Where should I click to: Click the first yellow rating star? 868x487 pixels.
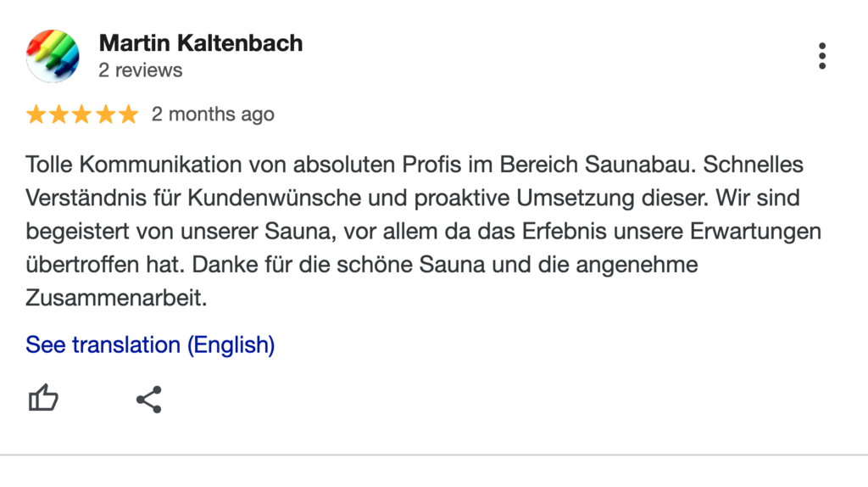[x=36, y=115]
